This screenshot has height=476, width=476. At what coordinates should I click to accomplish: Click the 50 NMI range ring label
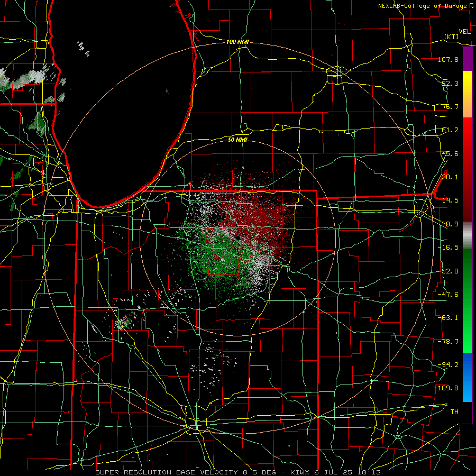(x=237, y=140)
